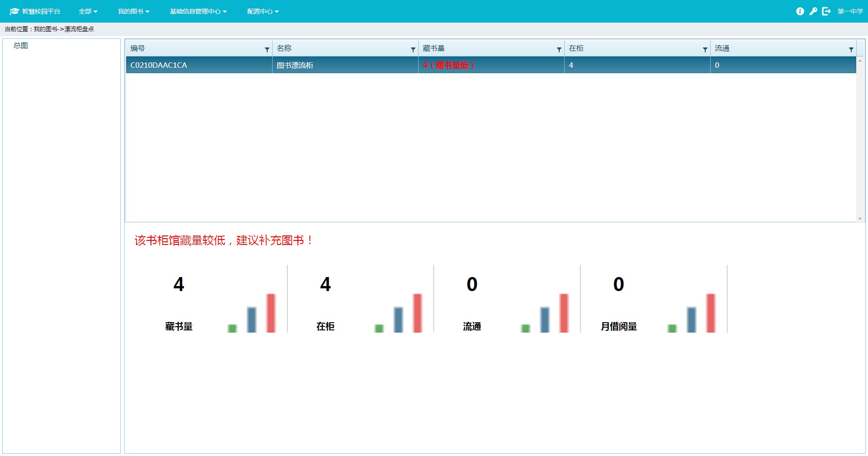Select the 总图 tree node
Image resolution: width=868 pixels, height=456 pixels.
click(x=21, y=46)
